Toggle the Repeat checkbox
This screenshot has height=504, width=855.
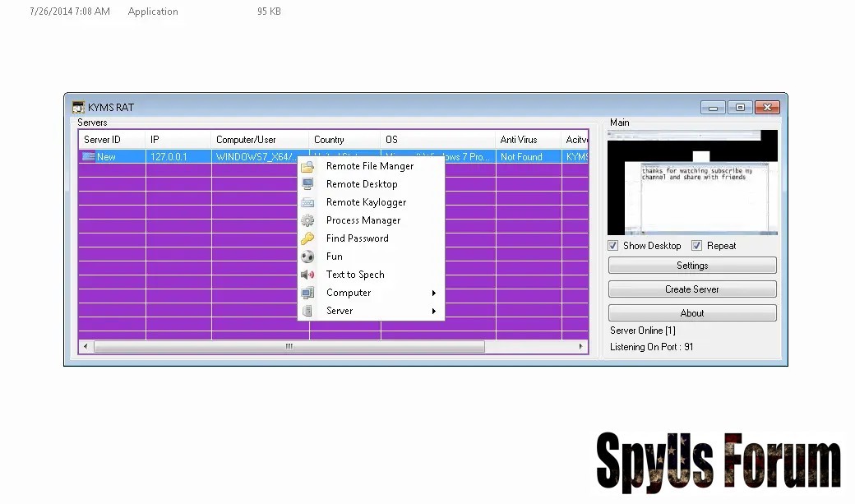point(697,246)
